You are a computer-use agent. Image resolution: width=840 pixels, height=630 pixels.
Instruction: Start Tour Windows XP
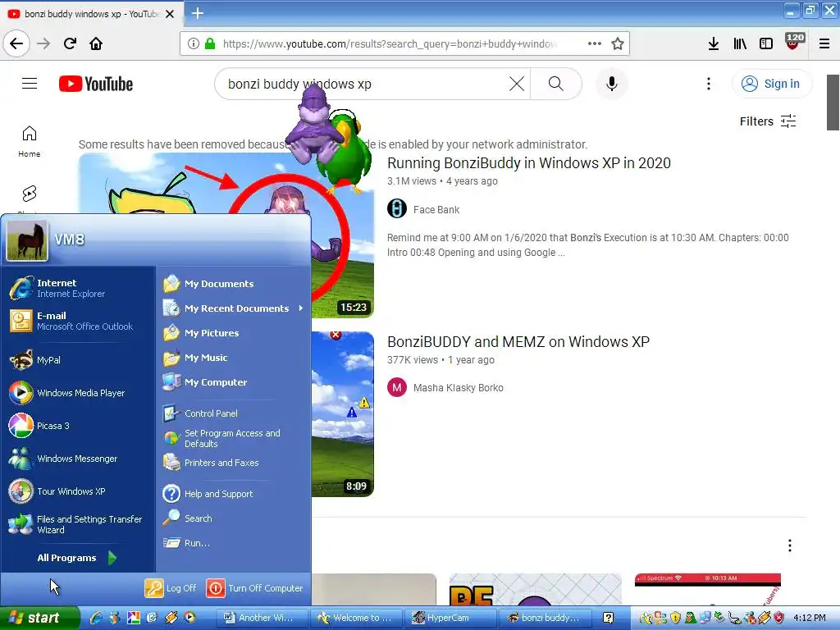pos(78,491)
